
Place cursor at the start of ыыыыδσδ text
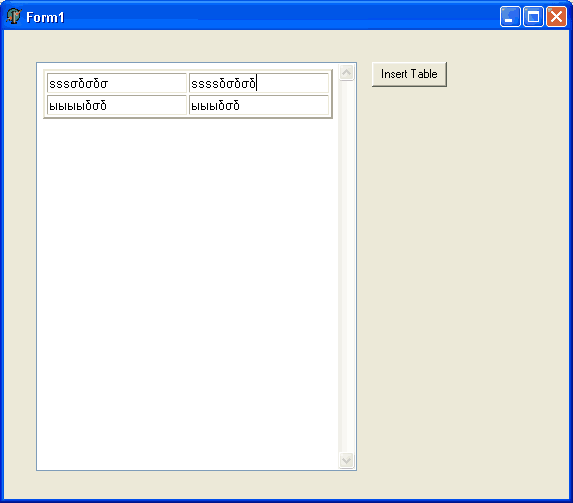tap(49, 106)
